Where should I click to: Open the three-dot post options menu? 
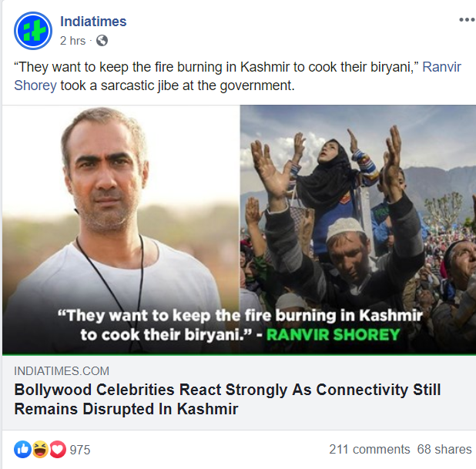click(467, 20)
